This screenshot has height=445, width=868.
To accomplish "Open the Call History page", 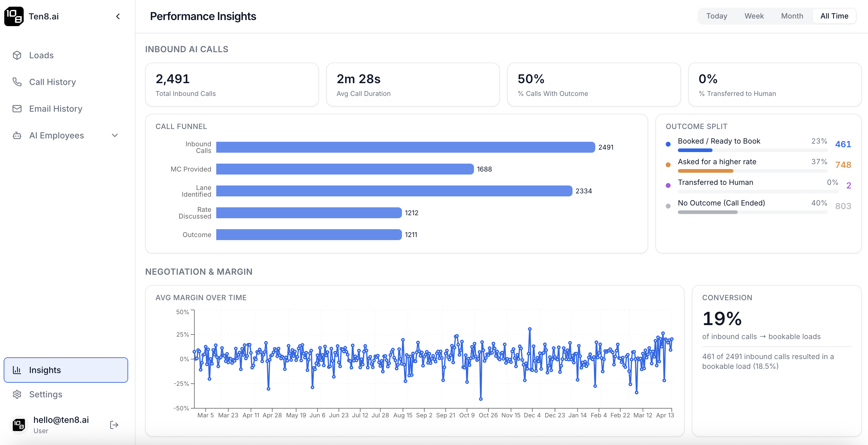I will (52, 82).
